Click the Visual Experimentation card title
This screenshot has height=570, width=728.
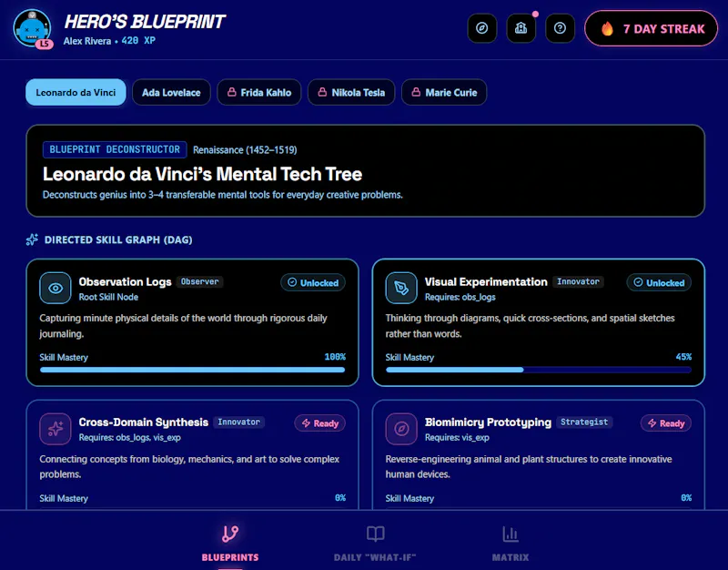point(486,281)
